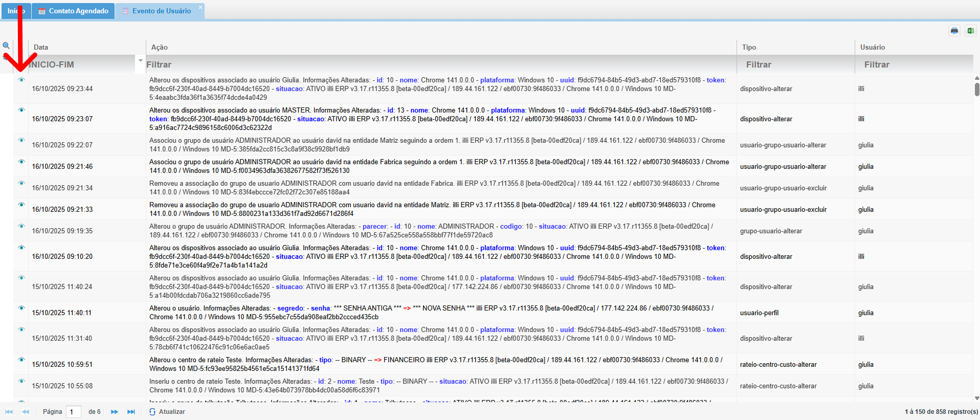Click the vertical scrollbar down arrow
This screenshot has height=420, width=980.
976,398
